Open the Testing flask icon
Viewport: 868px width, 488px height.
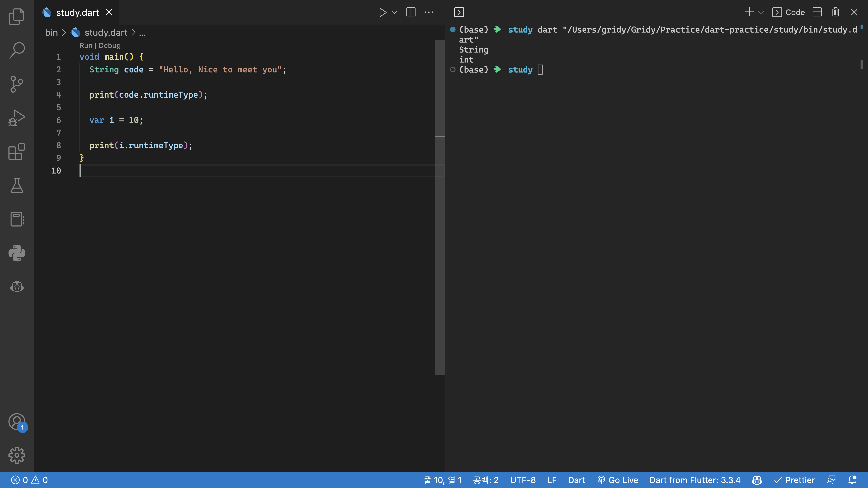click(16, 186)
